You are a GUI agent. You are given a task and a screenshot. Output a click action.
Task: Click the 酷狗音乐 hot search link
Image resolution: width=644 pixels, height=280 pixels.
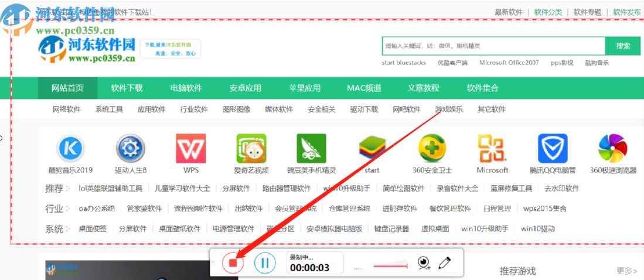(597, 63)
